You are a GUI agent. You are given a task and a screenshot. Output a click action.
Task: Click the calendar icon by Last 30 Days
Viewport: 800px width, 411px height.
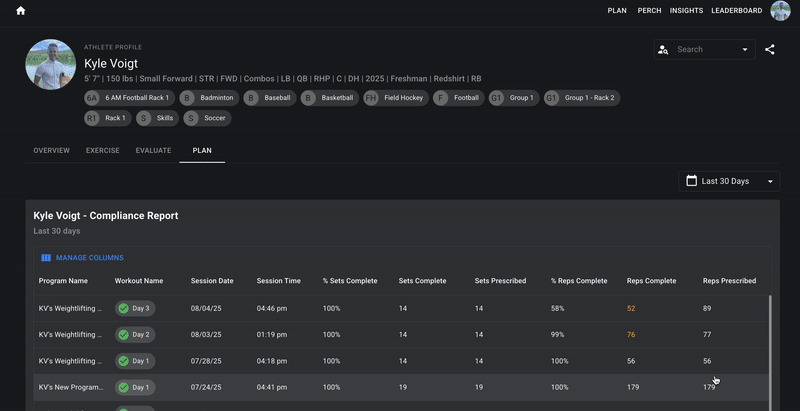[x=691, y=181]
